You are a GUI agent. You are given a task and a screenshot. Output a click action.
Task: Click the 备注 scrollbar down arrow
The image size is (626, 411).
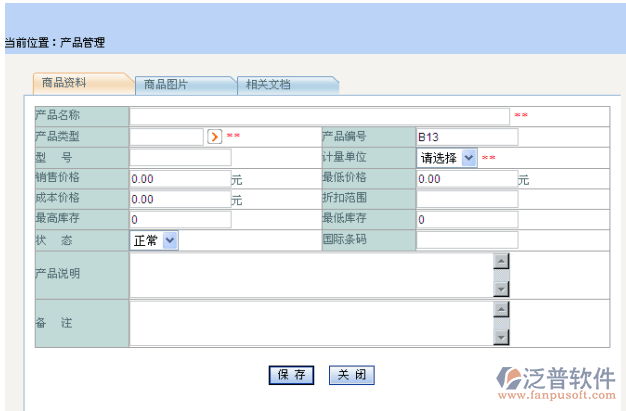tap(502, 338)
